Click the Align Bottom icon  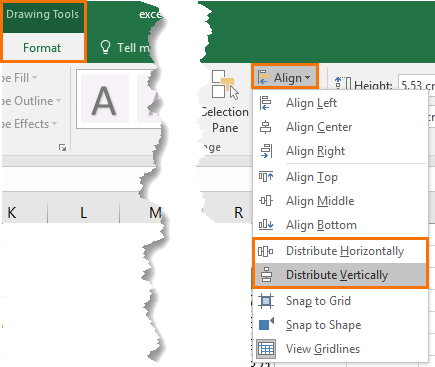[266, 225]
